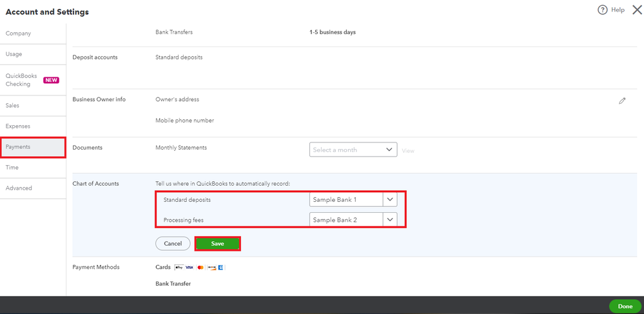The height and width of the screenshot is (314, 644).
Task: Open the Usage settings tab
Action: click(x=33, y=54)
